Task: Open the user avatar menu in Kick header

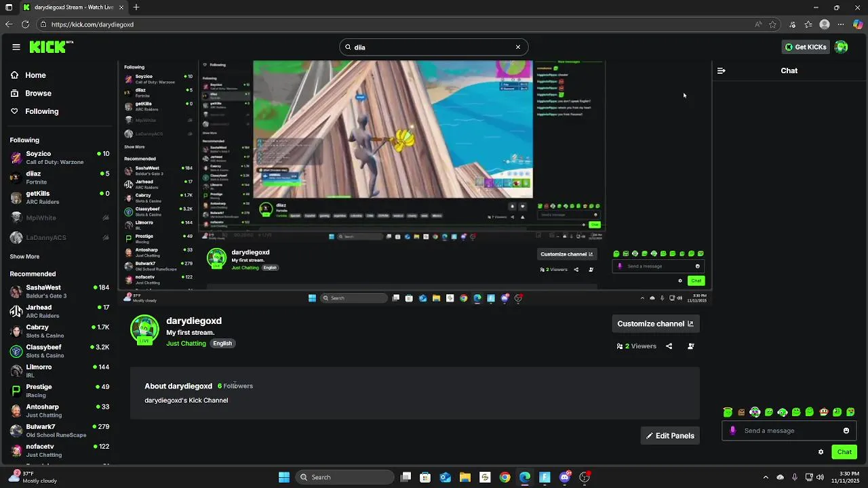Action: 841,47
